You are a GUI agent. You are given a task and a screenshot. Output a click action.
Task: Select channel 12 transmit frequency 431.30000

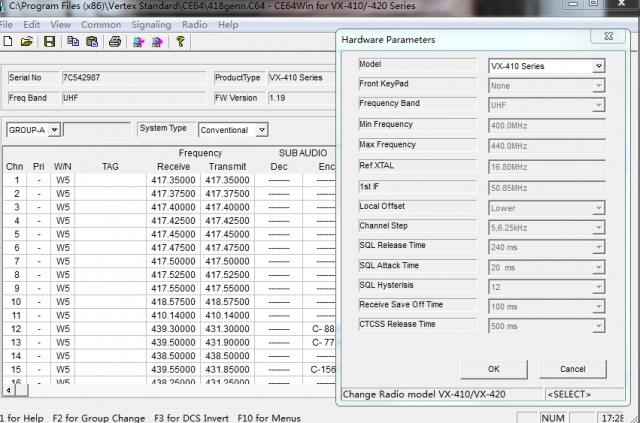(227, 329)
